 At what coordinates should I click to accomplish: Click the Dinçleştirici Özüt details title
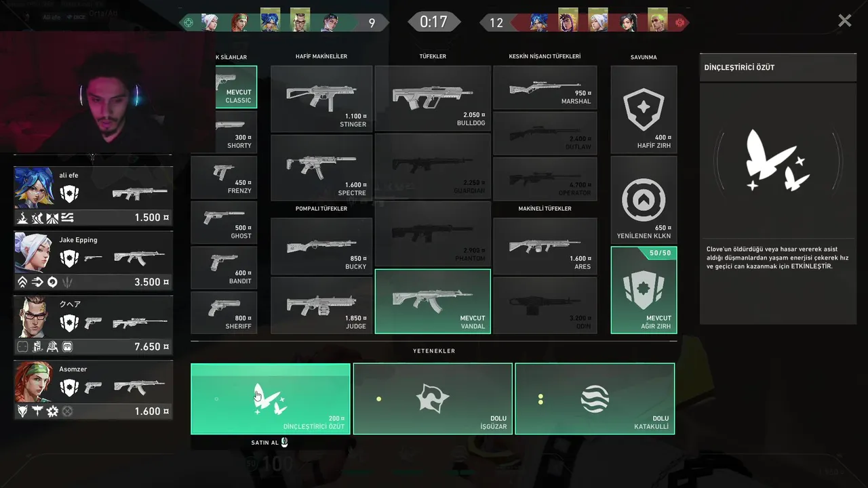739,68
